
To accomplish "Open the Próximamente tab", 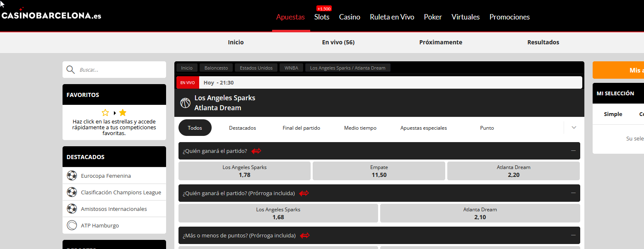I will point(441,42).
